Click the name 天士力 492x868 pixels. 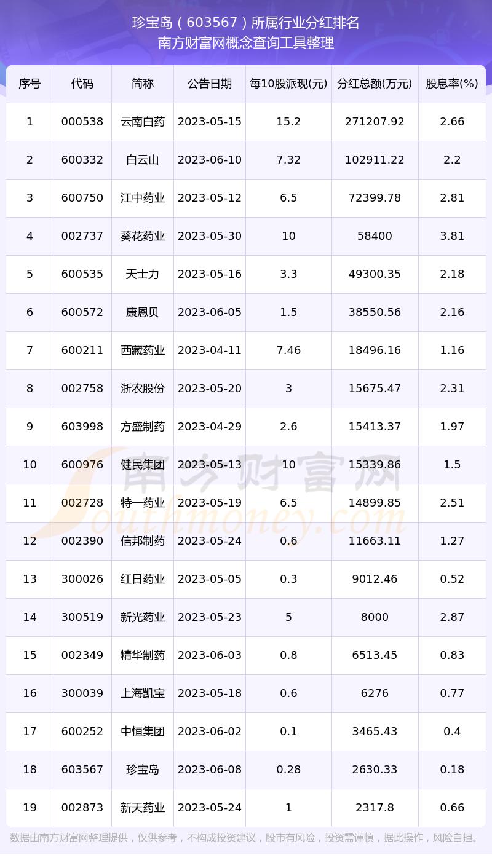pos(143,274)
